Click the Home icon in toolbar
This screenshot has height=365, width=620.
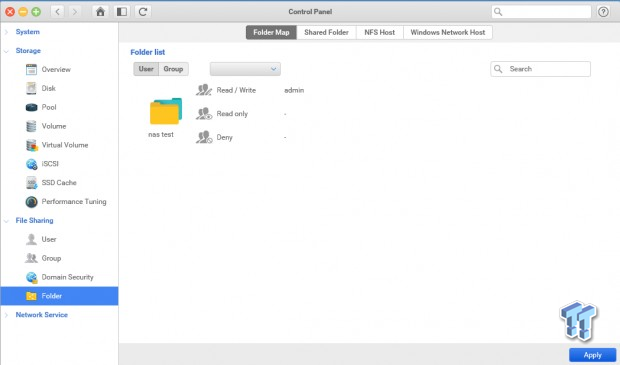tap(100, 11)
